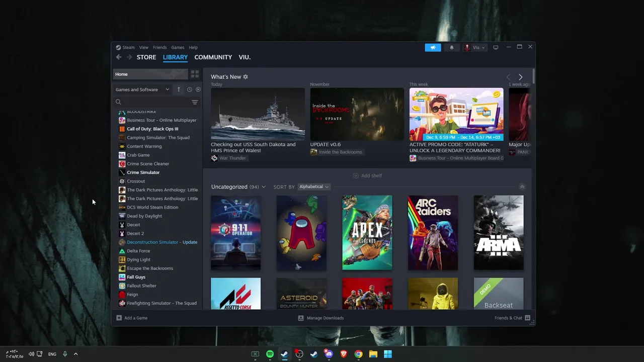Open the Apex Legends game cover
Screen dimensions: 644x362
[367, 233]
